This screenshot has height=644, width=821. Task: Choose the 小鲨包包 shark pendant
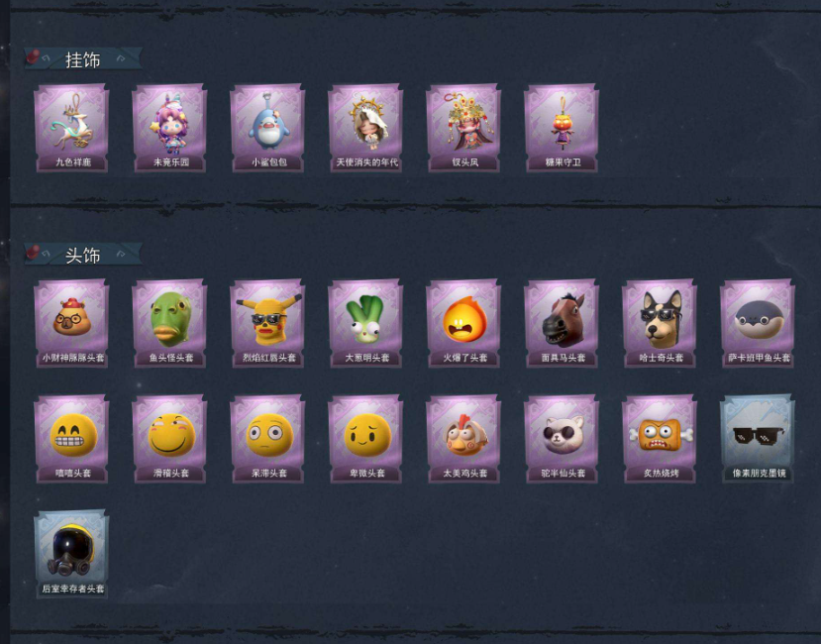[267, 129]
